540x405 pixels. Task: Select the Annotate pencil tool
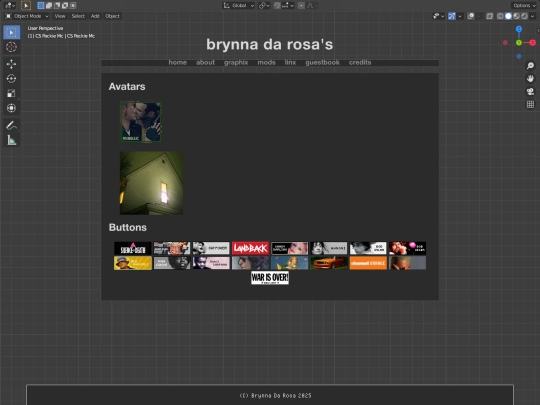tap(11, 125)
